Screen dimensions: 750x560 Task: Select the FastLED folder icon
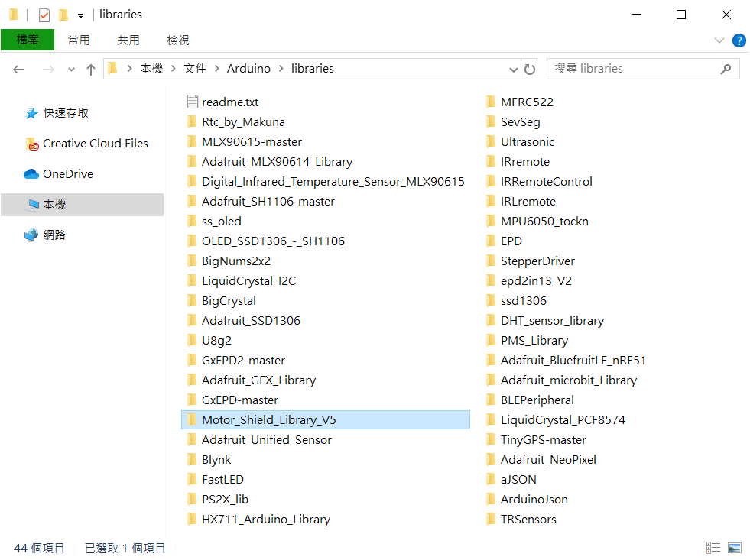coord(192,479)
